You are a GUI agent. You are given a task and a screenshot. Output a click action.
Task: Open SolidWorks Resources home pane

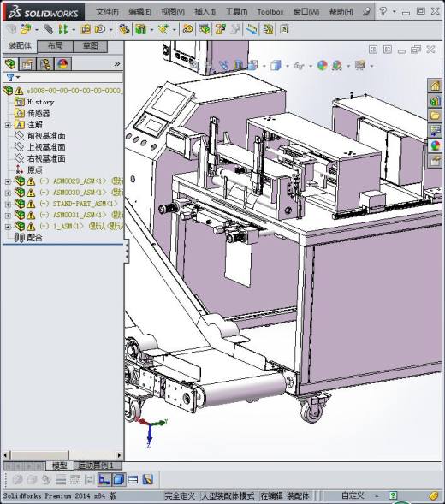(x=435, y=86)
